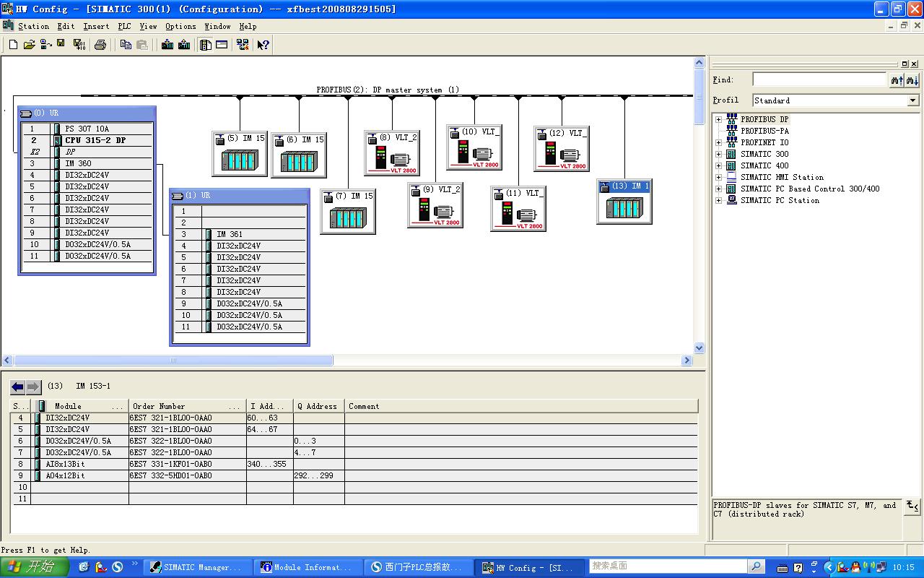Switch to Module Information taskbar window
The image size is (924, 578).
(x=307, y=567)
